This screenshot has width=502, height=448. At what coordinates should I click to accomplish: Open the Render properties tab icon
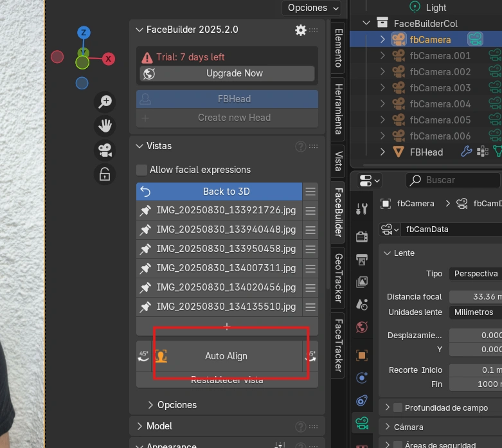pyautogui.click(x=362, y=237)
